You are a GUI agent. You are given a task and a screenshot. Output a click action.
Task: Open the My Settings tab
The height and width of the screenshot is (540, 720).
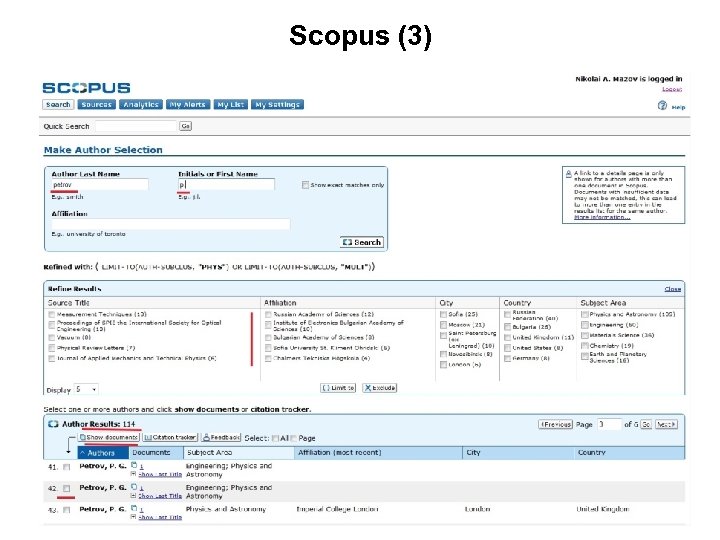coord(277,105)
